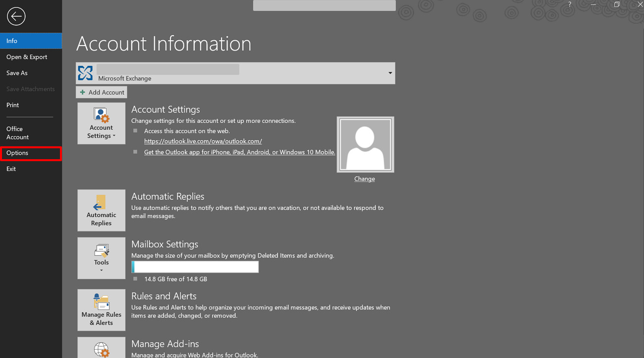Click the Manage Add-ins heading
The width and height of the screenshot is (644, 358).
tap(165, 344)
